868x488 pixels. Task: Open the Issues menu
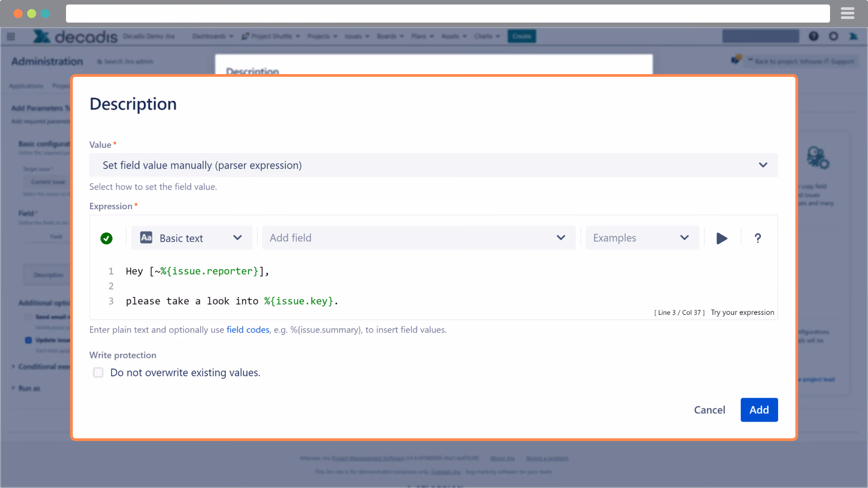click(x=357, y=36)
